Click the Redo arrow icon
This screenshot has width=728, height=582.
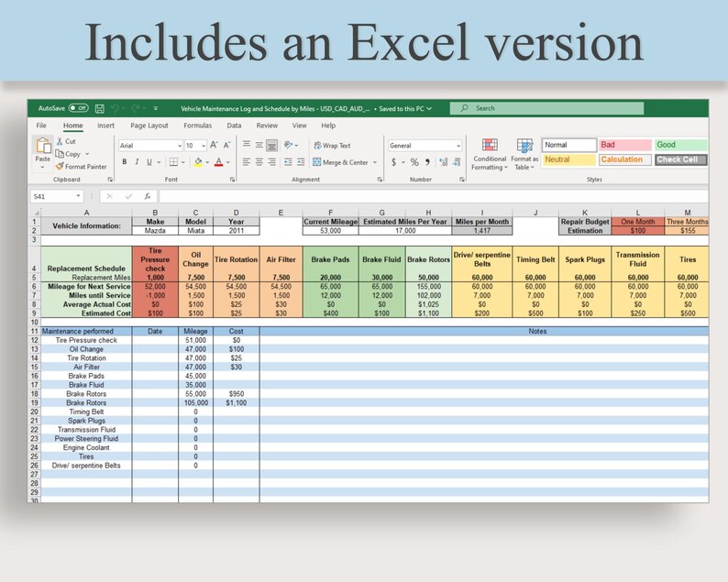point(135,108)
